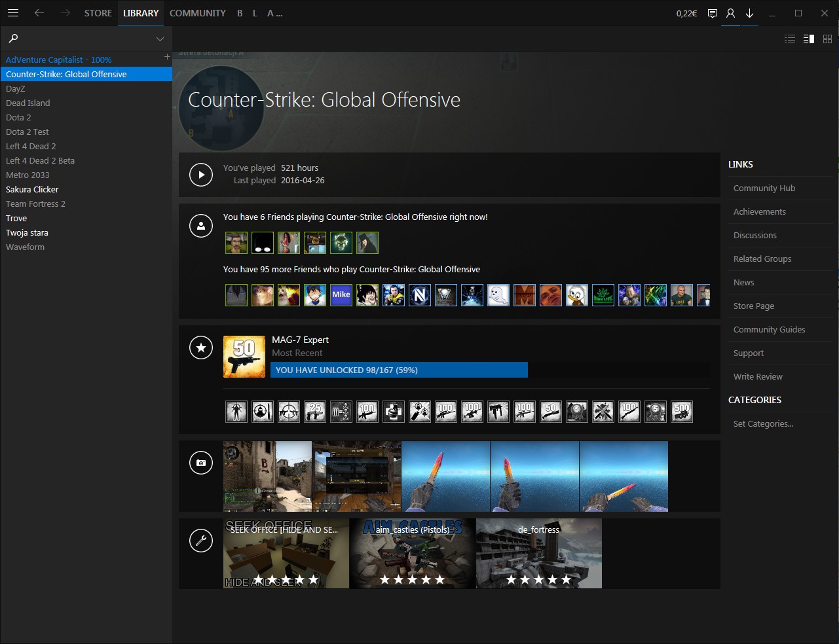Open the Discussions link
This screenshot has height=644, width=839.
755,236
